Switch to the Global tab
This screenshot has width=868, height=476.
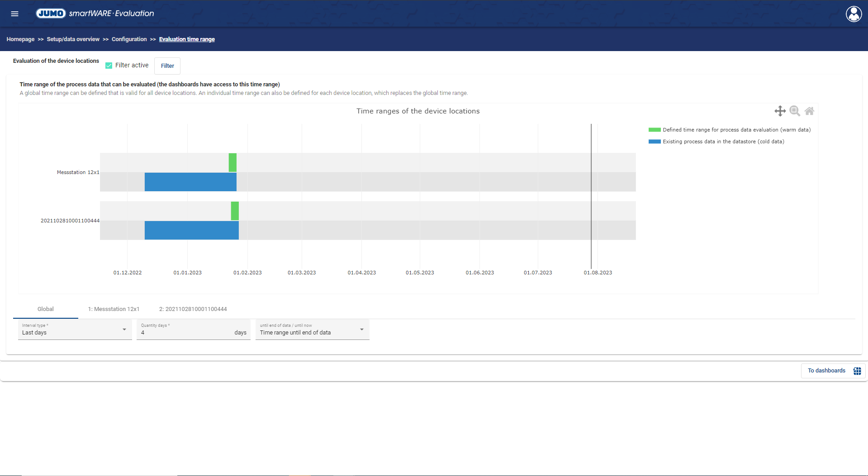[45, 309]
